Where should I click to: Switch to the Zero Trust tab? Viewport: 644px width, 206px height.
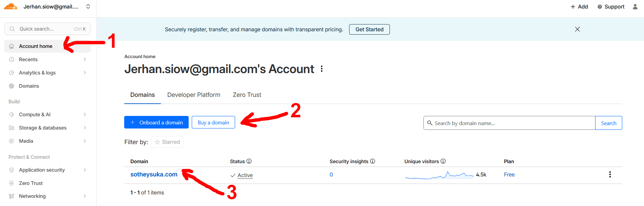[247, 95]
